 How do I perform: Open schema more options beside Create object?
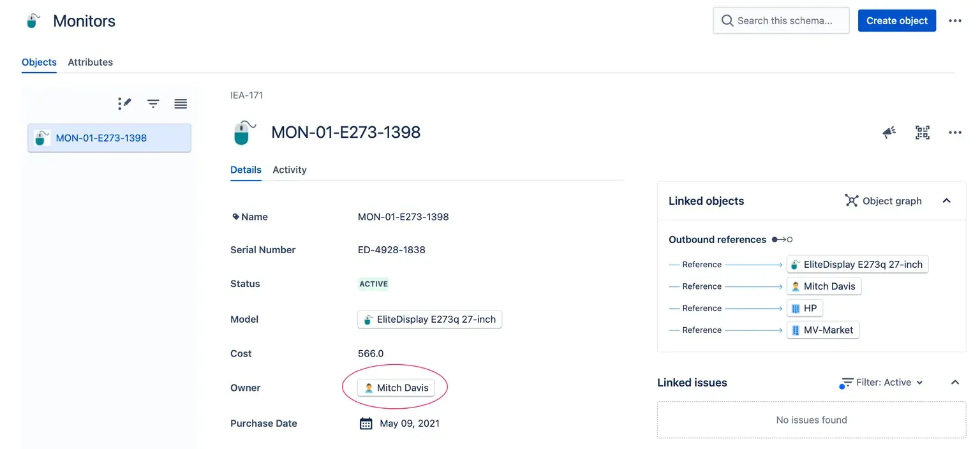click(954, 21)
